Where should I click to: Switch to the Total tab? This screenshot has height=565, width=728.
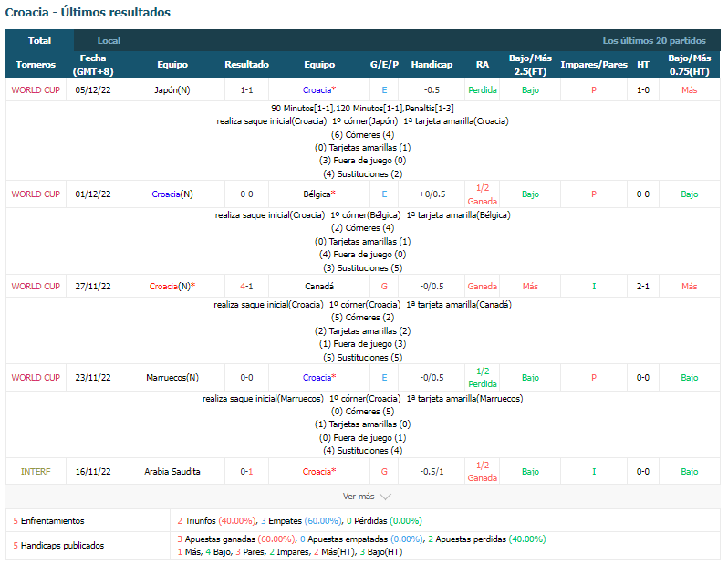(x=39, y=40)
